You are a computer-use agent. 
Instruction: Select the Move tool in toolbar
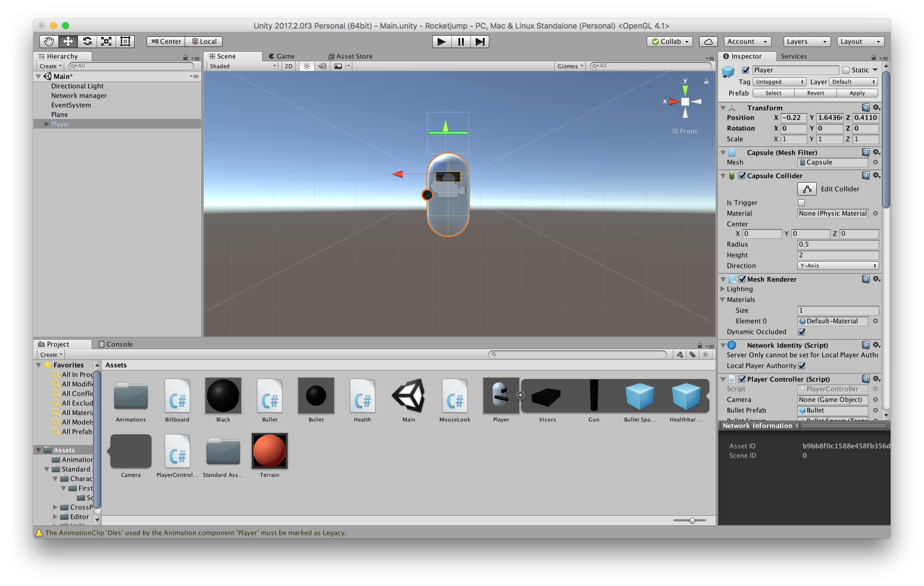[68, 41]
